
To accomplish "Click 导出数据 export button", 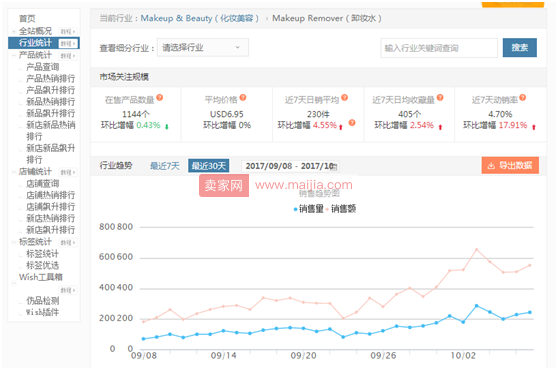I will (x=510, y=165).
